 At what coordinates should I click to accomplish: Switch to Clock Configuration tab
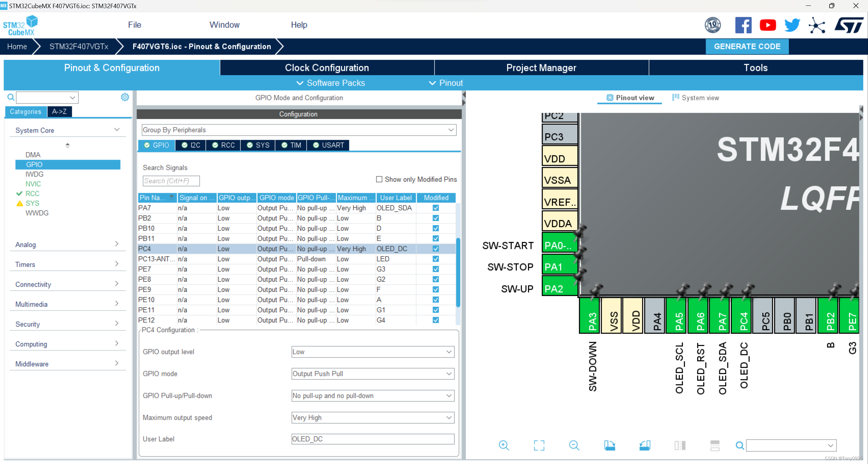pos(327,68)
